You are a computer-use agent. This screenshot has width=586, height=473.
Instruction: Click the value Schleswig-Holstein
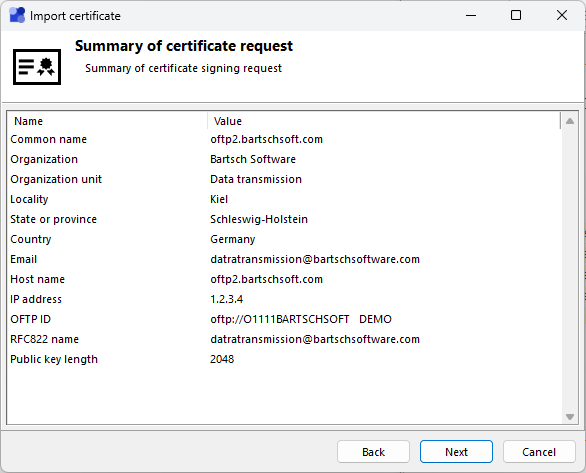tap(259, 219)
